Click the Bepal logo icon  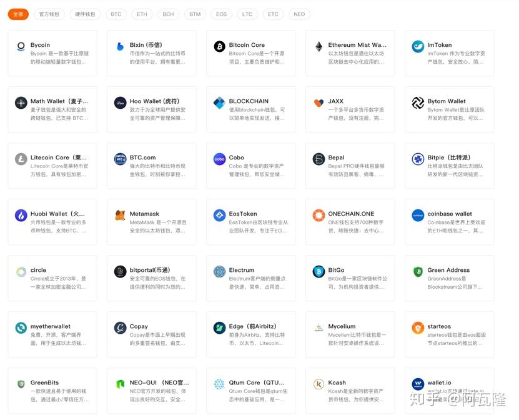319,159
